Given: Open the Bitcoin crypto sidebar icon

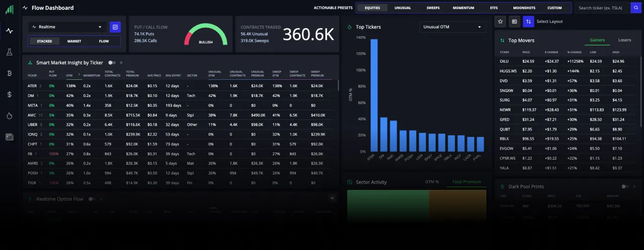Looking at the screenshot, I should (9, 73).
